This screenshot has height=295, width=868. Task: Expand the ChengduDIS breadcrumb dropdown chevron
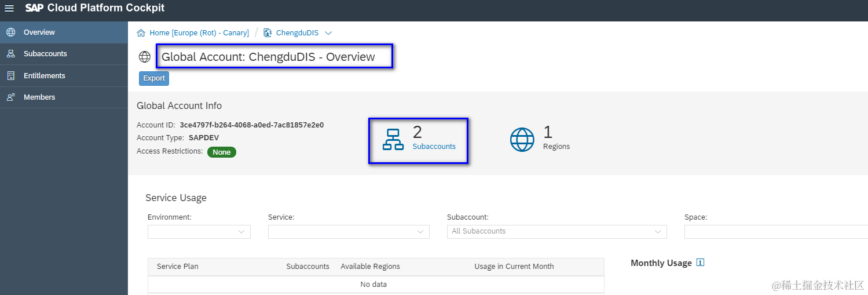[328, 33]
